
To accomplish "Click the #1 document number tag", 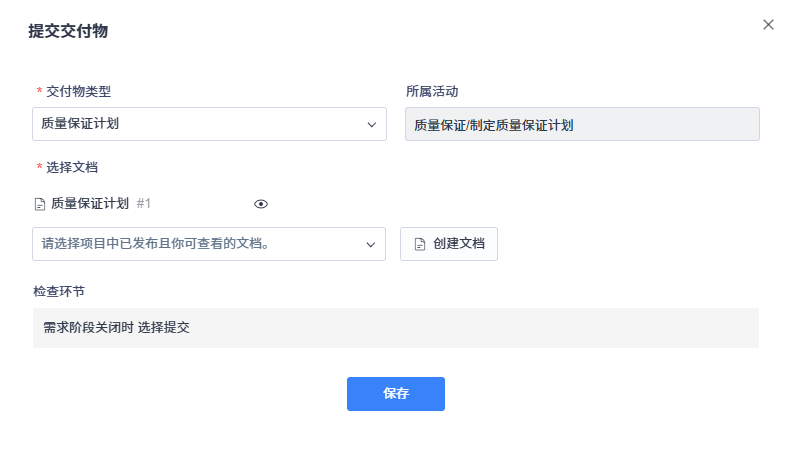I will click(143, 204).
